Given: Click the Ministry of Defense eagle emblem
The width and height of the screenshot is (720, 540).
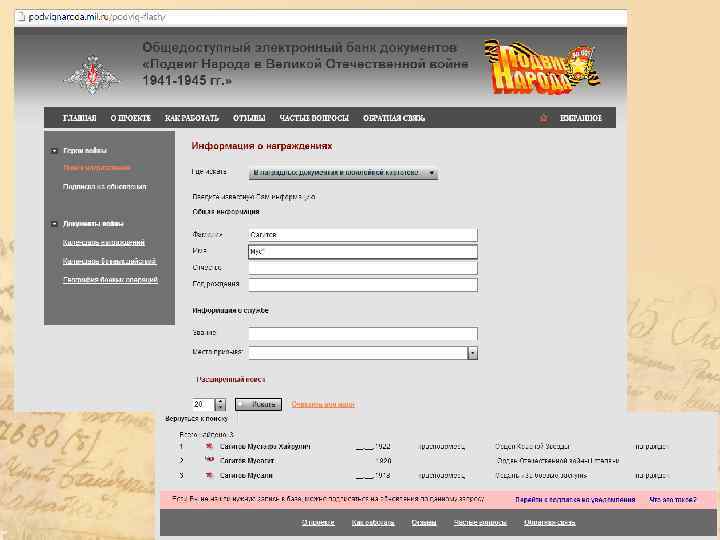Looking at the screenshot, I should pyautogui.click(x=92, y=75).
